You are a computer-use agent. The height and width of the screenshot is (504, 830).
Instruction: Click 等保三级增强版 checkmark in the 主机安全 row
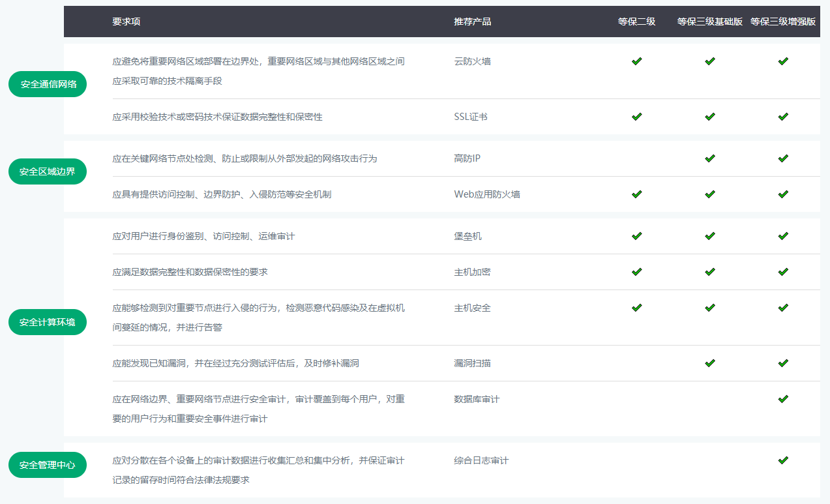[783, 308]
